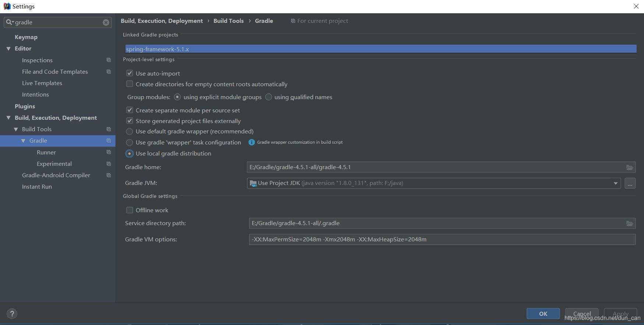Toggle Store generated project files externally
644x325 pixels.
pos(130,121)
